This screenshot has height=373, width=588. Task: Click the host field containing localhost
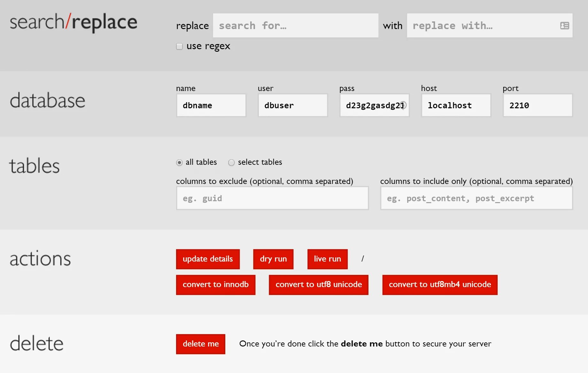(456, 105)
